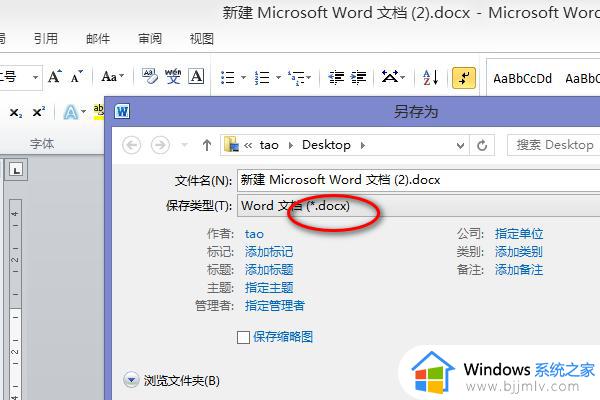Click the 指定主题 link
Screen dimensions: 600x400
[x=269, y=288]
